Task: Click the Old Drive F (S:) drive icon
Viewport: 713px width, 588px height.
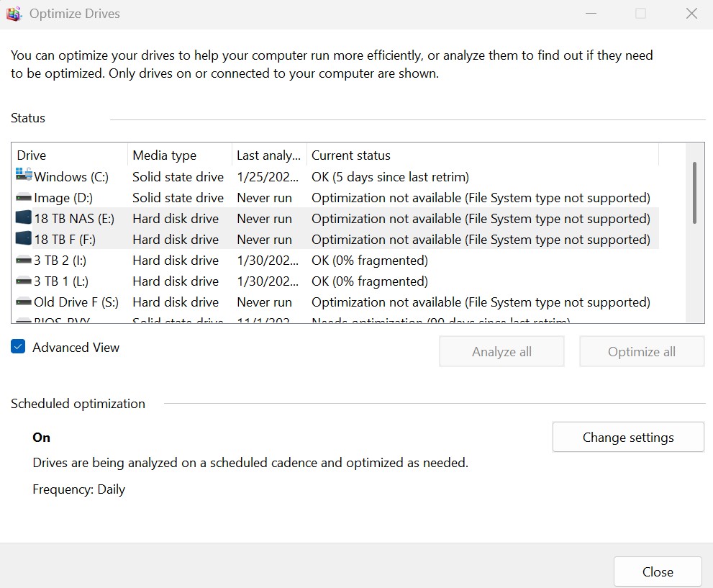Action: 24,302
